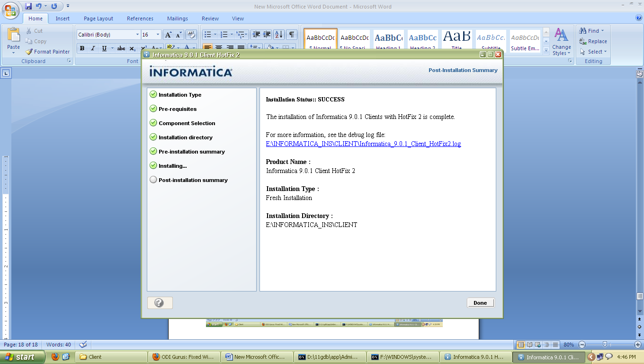Click the Windows start button
The width and height of the screenshot is (644, 364).
click(22, 357)
